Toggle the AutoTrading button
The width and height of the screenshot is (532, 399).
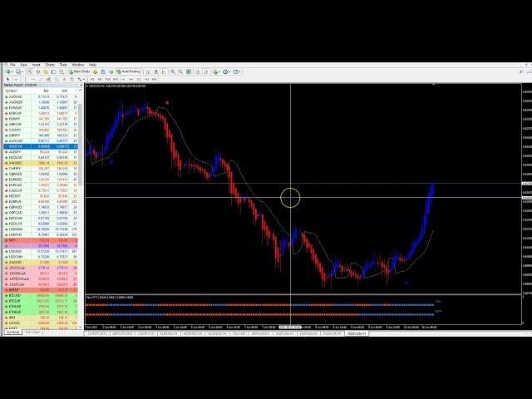click(x=130, y=71)
